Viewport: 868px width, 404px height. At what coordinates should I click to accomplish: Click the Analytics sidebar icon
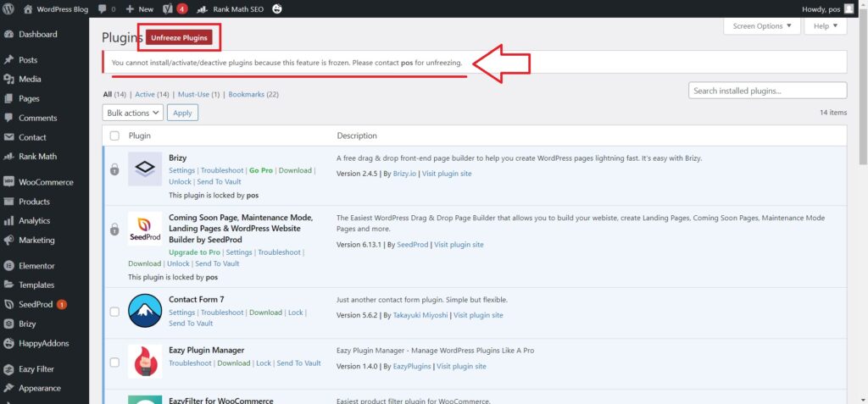8,221
